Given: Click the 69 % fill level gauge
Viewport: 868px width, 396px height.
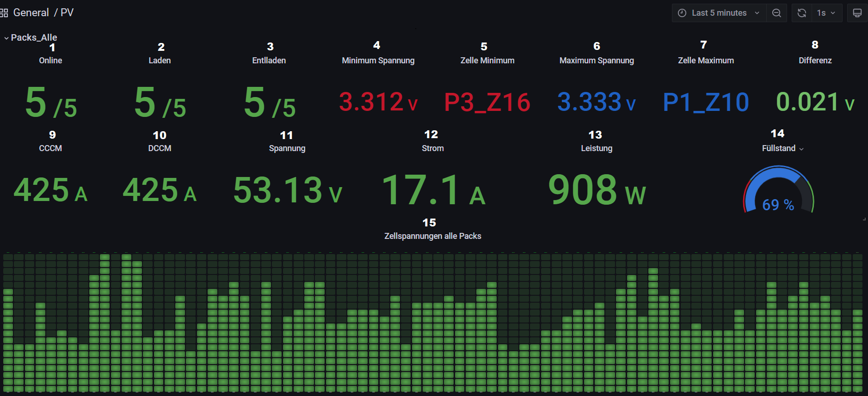Looking at the screenshot, I should point(778,190).
